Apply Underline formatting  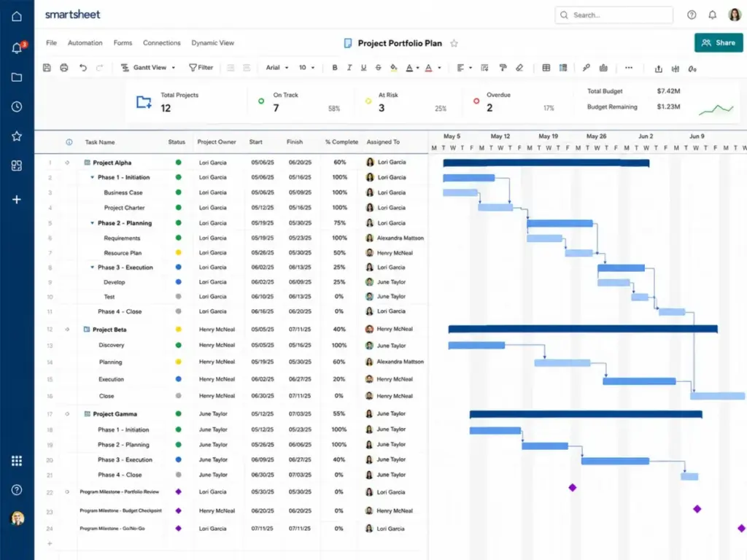(x=363, y=68)
